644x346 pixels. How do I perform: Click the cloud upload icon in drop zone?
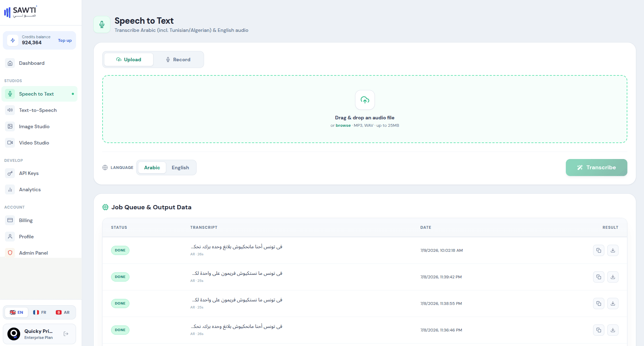pyautogui.click(x=365, y=100)
